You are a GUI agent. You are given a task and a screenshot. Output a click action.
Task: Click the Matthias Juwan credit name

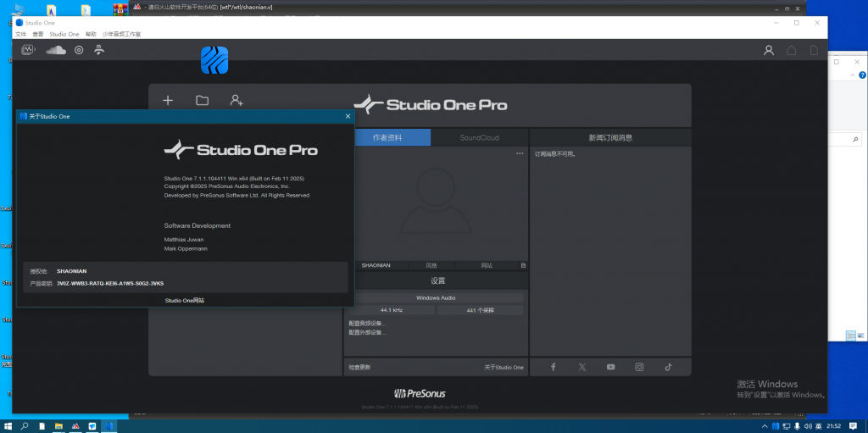coord(186,239)
